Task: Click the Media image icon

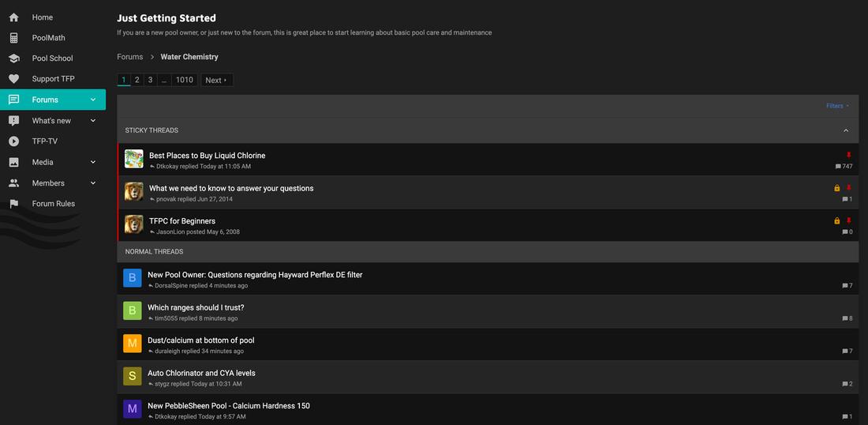Action: [13, 162]
